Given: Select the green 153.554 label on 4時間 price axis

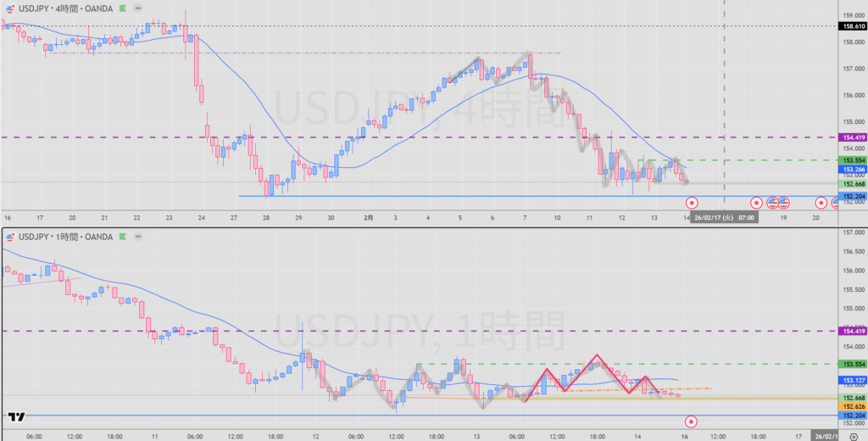Looking at the screenshot, I should pos(852,159).
